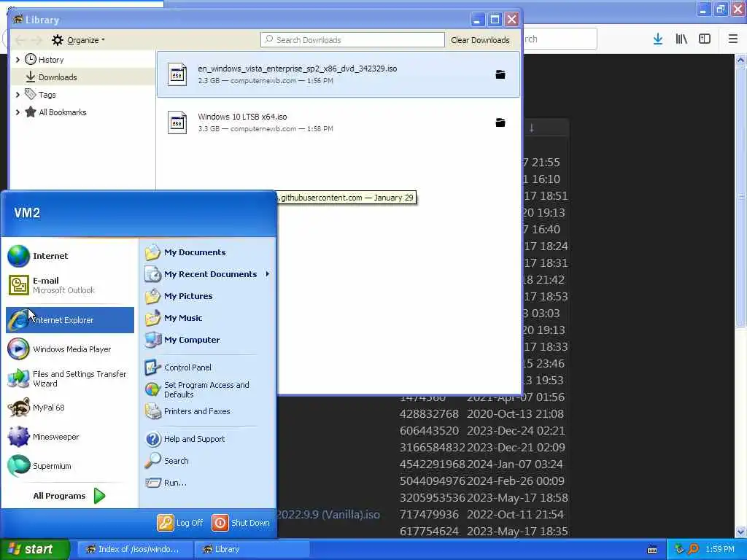747x560 pixels.
Task: Expand Tags tree node
Action: [18, 95]
